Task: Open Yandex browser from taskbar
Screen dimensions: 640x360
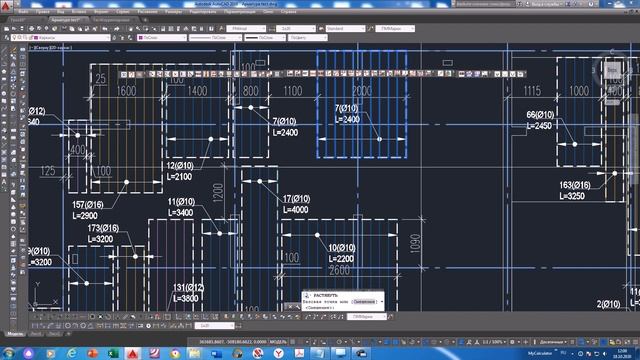Action: coord(279,353)
